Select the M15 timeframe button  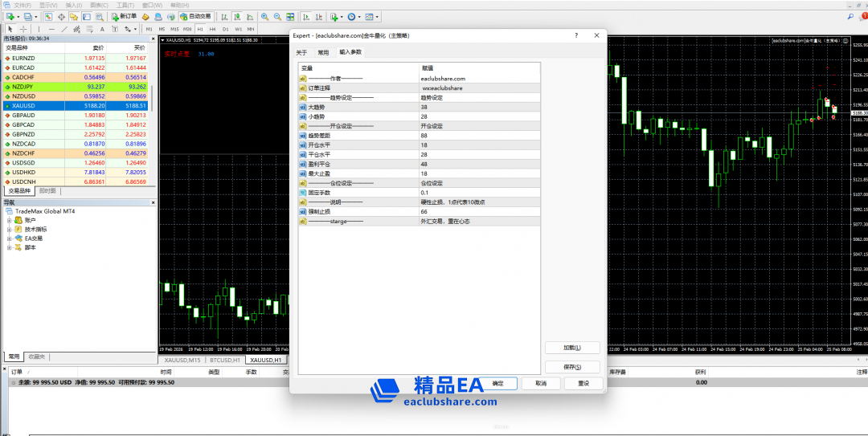[174, 29]
